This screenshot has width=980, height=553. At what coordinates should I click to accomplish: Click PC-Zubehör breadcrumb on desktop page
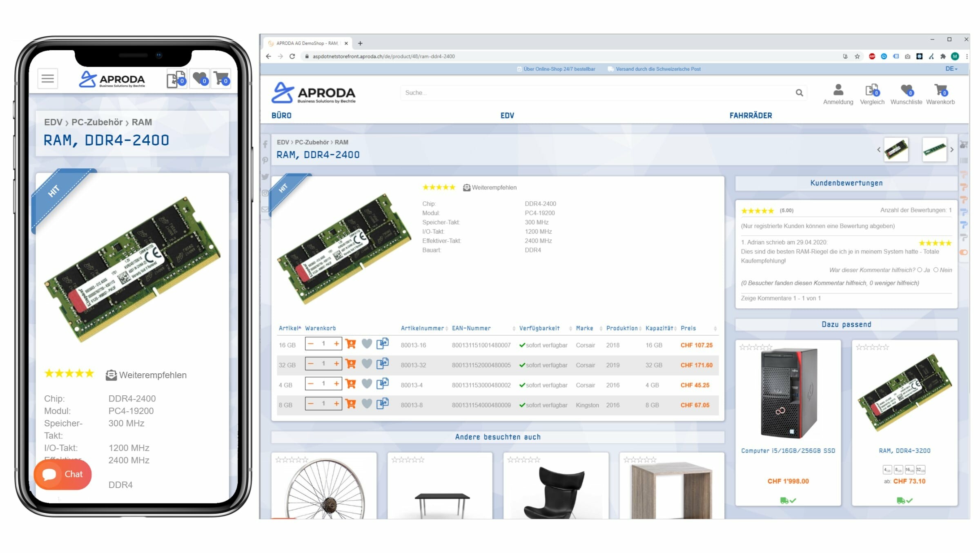click(x=312, y=142)
